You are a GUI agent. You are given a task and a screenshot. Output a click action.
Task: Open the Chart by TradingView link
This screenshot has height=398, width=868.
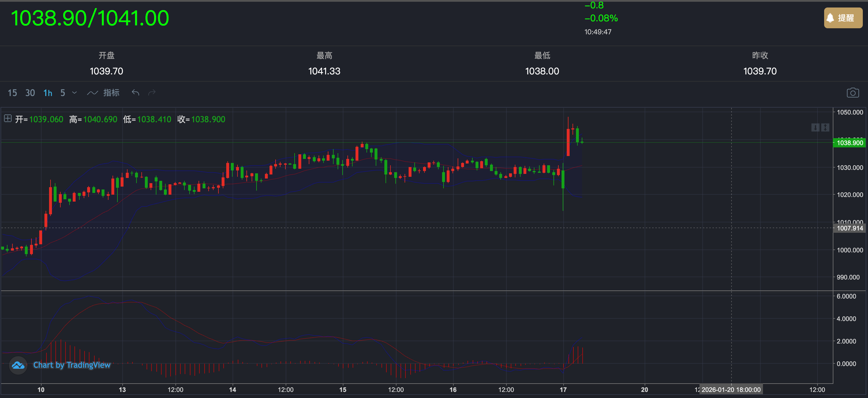(x=72, y=365)
